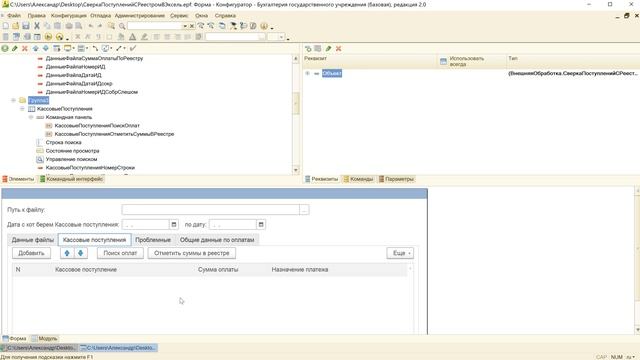Expand the Объект attribute row
640x360 pixels.
tap(307, 73)
